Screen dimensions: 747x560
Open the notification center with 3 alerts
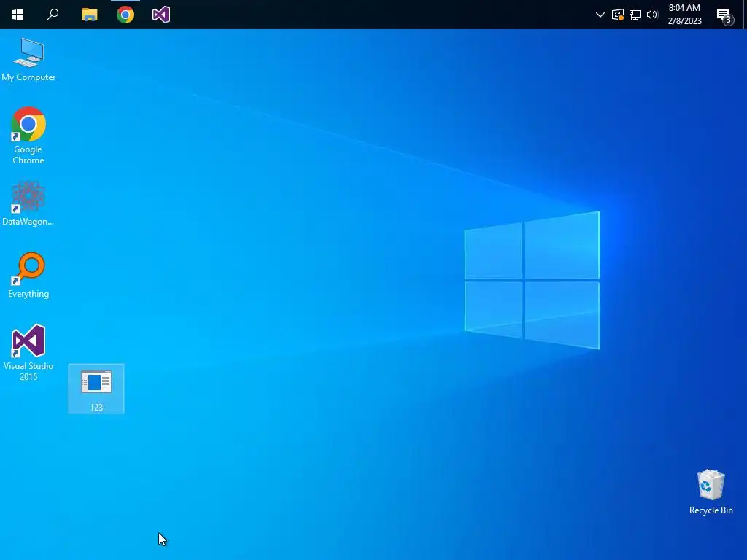[725, 16]
